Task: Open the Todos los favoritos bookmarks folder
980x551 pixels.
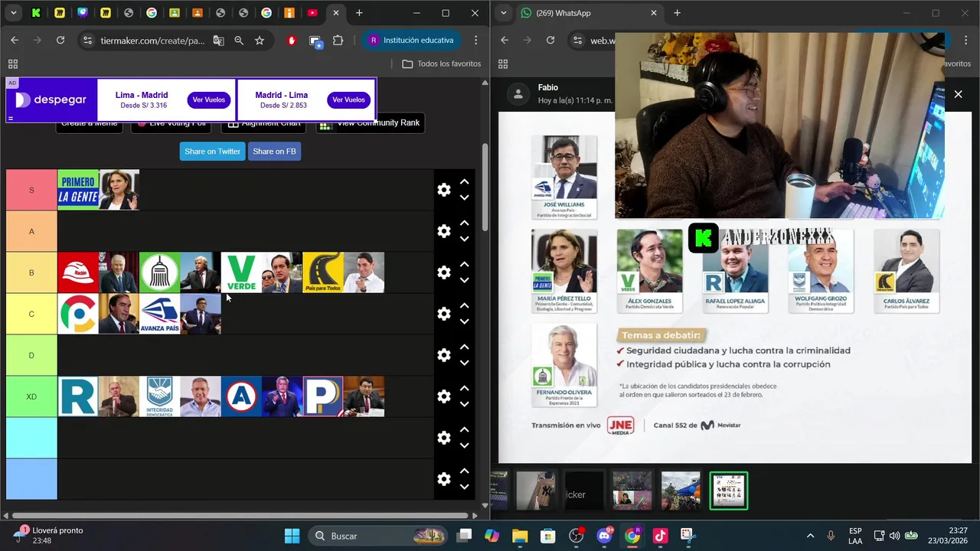Action: point(442,64)
